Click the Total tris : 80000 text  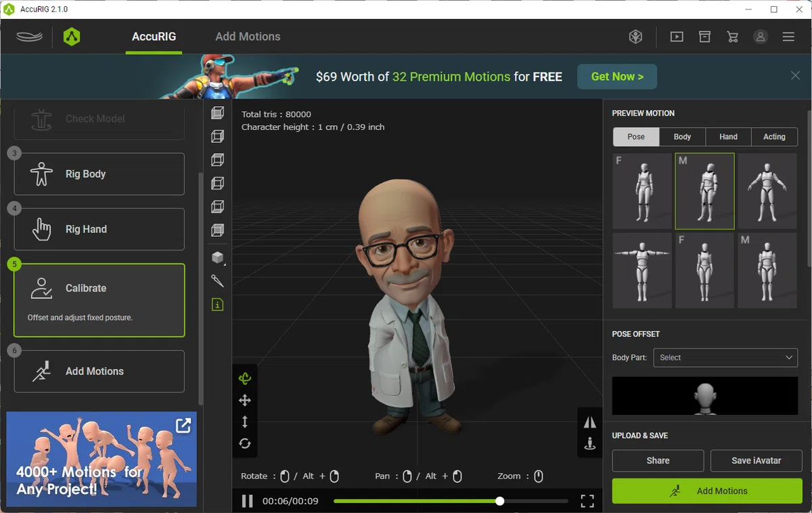click(x=276, y=114)
